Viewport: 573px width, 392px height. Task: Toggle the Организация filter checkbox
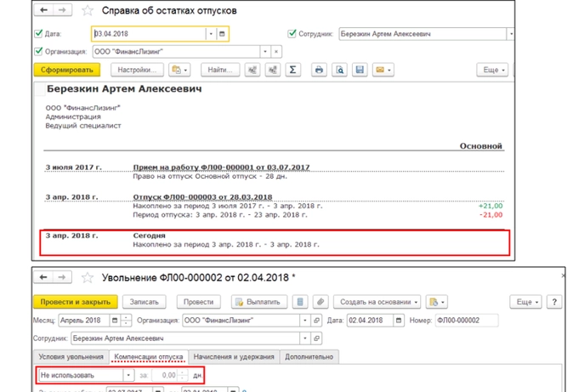pyautogui.click(x=38, y=51)
